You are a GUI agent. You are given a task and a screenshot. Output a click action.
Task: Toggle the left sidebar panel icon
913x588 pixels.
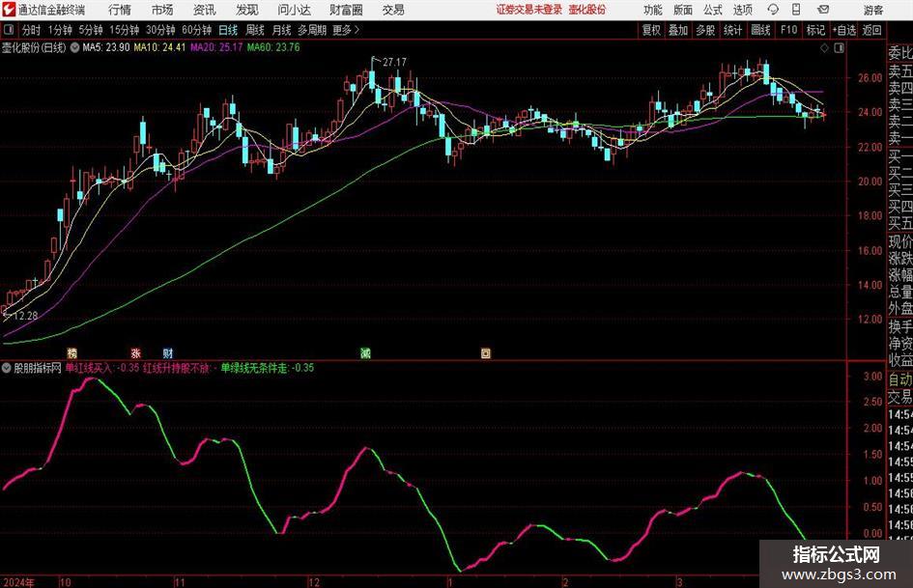pos(9,30)
